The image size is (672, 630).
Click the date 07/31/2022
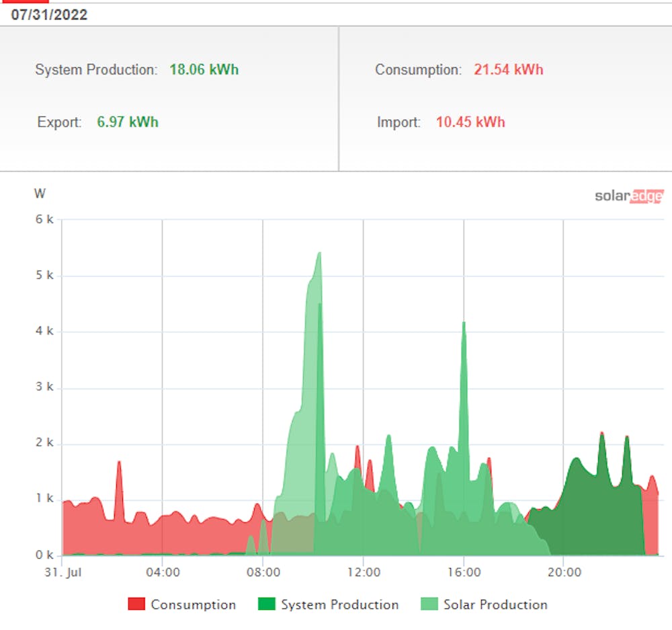[49, 15]
